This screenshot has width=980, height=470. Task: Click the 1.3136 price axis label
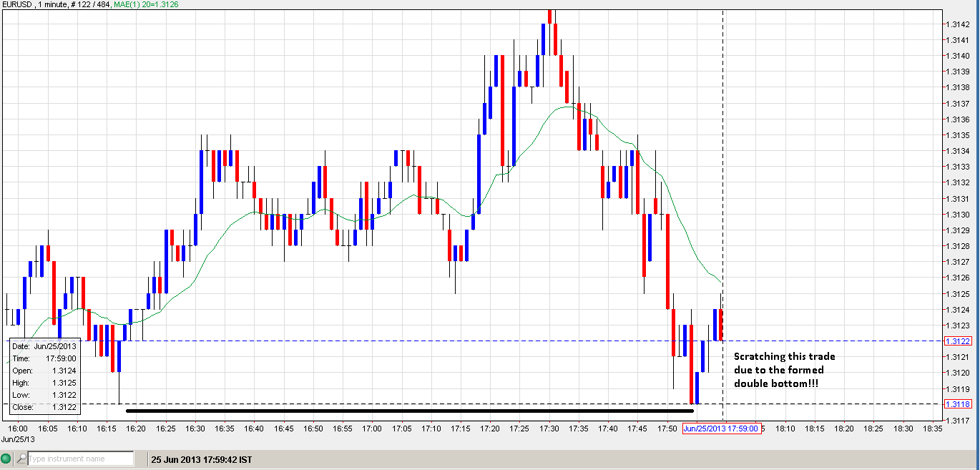(959, 119)
